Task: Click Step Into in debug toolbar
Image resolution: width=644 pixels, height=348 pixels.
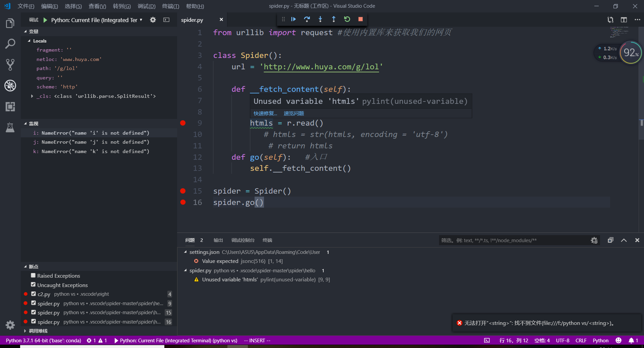Action: click(x=320, y=19)
